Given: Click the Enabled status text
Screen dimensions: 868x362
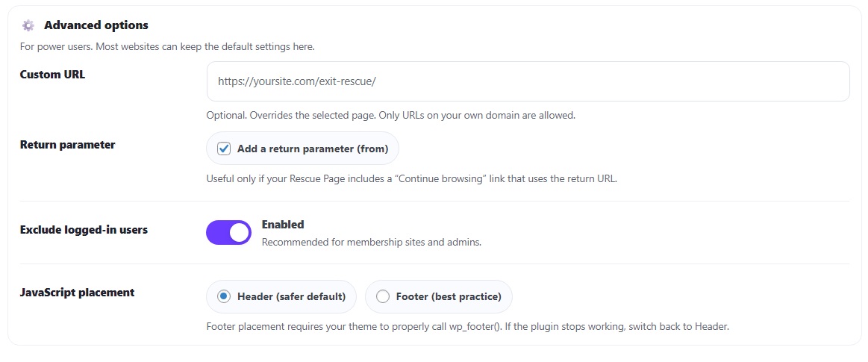Looking at the screenshot, I should [x=283, y=224].
